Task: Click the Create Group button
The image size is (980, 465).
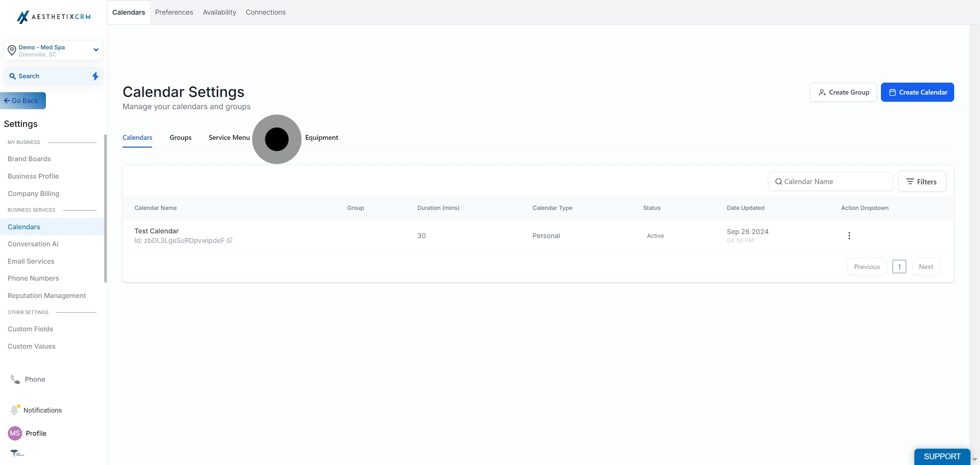Action: [x=843, y=92]
